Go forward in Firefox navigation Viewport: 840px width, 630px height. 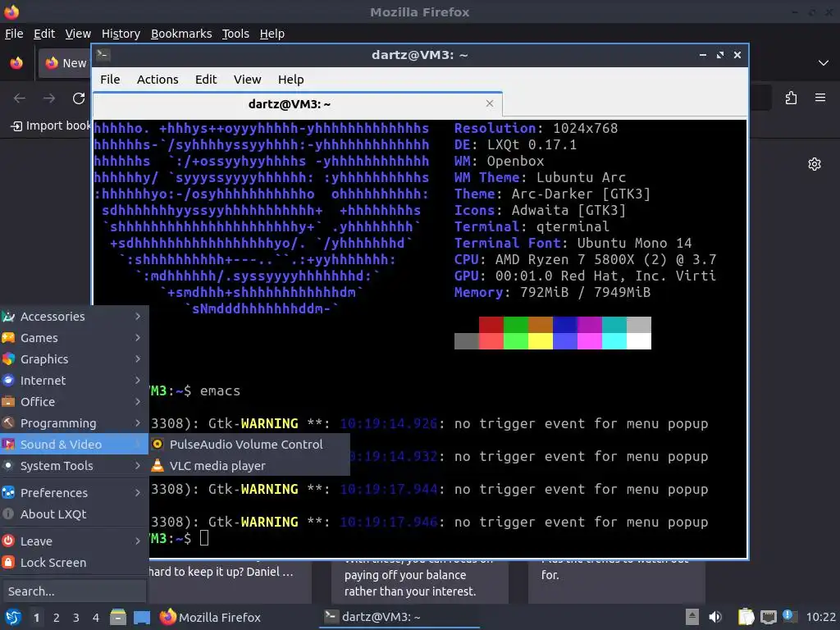[x=49, y=98]
